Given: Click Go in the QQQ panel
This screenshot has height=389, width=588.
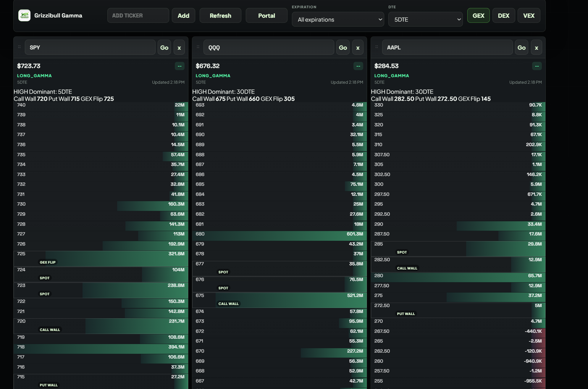Looking at the screenshot, I should [343, 47].
